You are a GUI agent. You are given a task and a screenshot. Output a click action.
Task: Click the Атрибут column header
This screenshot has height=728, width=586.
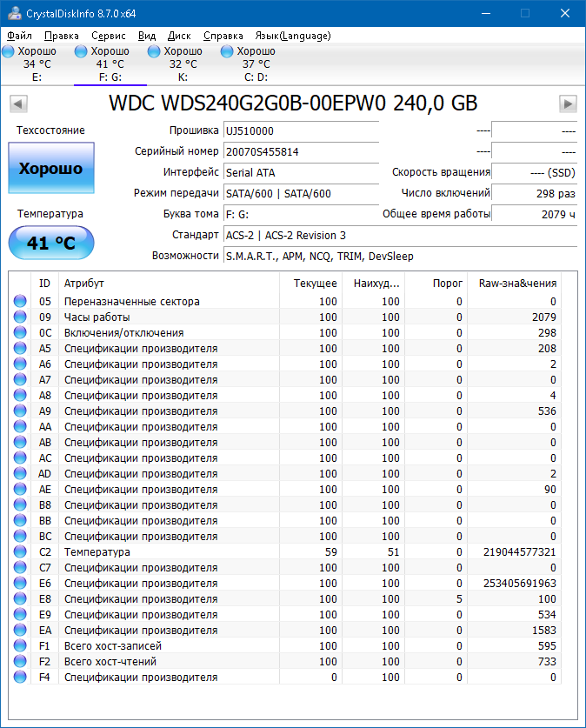84,283
